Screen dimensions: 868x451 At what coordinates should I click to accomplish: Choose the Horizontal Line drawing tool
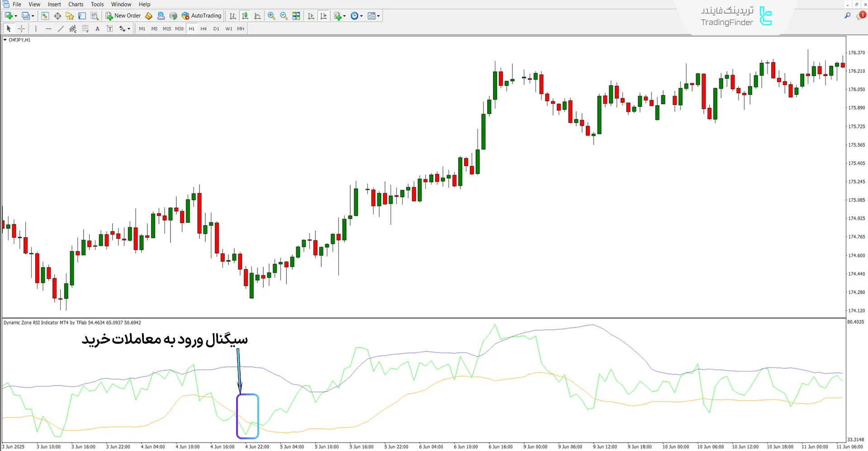[48, 29]
